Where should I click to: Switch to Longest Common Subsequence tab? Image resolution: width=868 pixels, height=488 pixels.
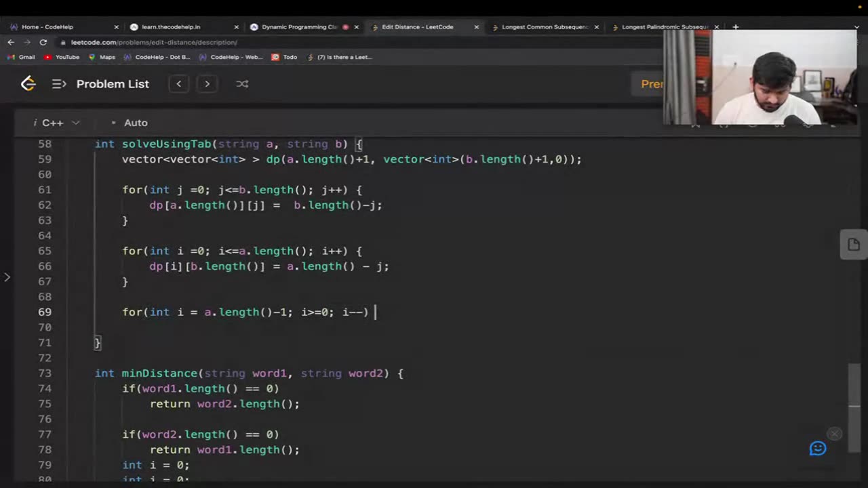(542, 27)
